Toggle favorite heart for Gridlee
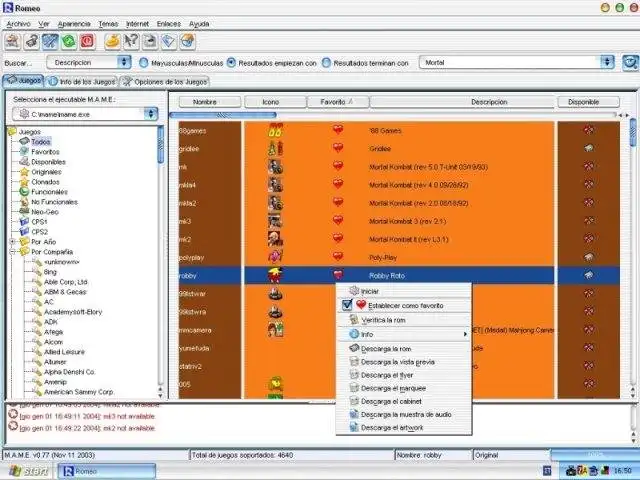640x480 pixels. (x=338, y=148)
